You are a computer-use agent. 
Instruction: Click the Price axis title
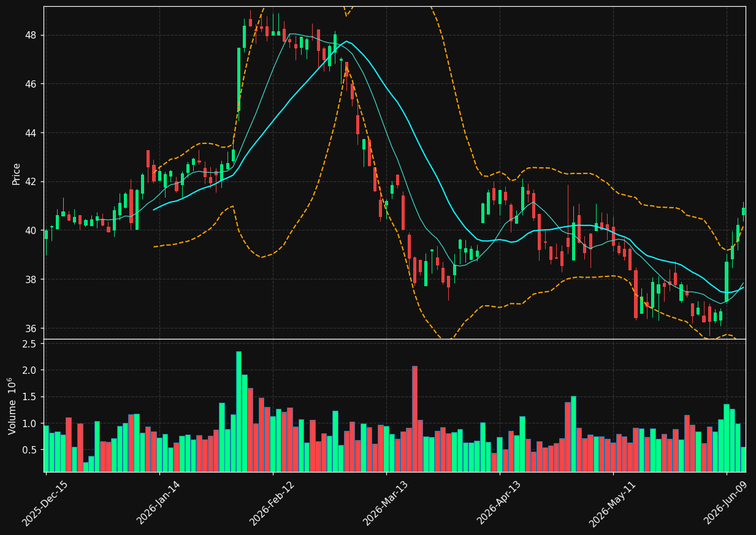coord(17,173)
